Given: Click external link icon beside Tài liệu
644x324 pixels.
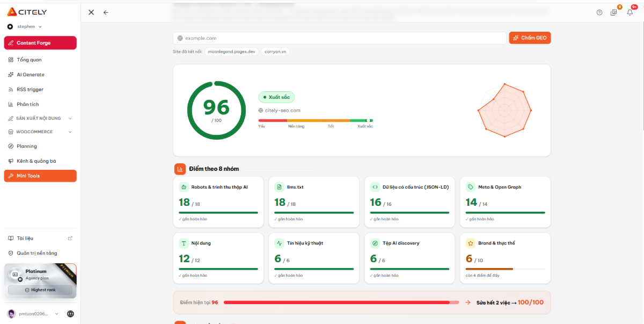Looking at the screenshot, I should point(70,238).
